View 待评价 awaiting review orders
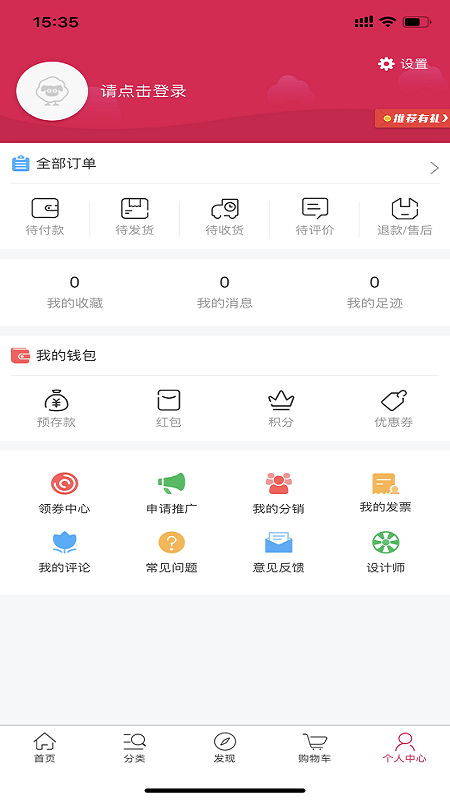This screenshot has height=800, width=450. pyautogui.click(x=315, y=217)
